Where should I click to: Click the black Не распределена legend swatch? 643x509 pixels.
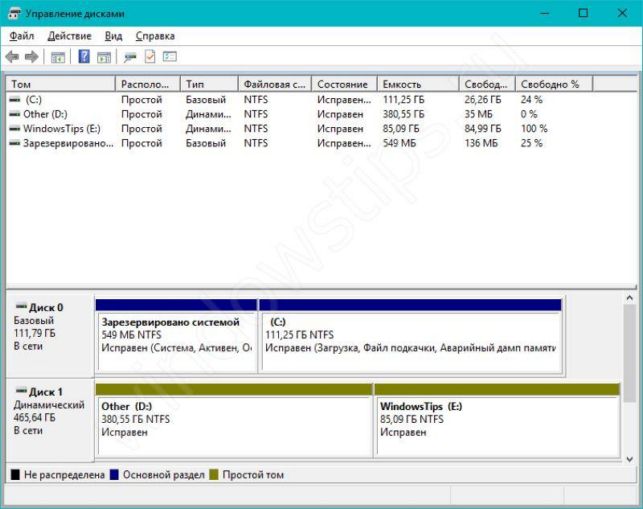pyautogui.click(x=15, y=475)
